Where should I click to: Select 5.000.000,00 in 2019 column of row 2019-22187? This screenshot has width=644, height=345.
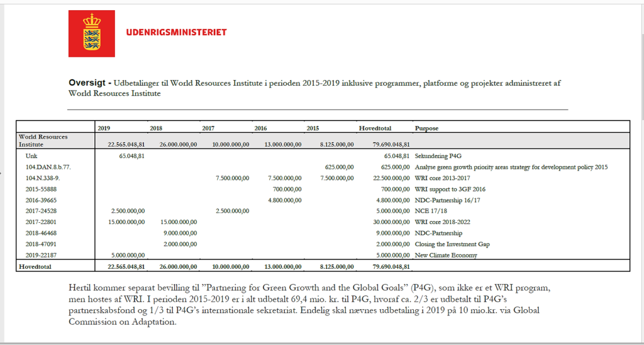128,255
